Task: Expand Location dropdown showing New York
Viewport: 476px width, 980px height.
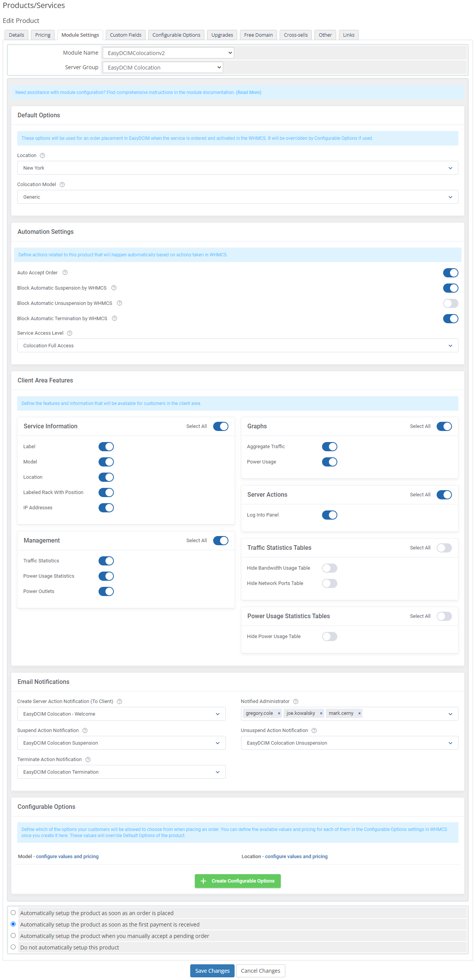Action: (x=238, y=168)
